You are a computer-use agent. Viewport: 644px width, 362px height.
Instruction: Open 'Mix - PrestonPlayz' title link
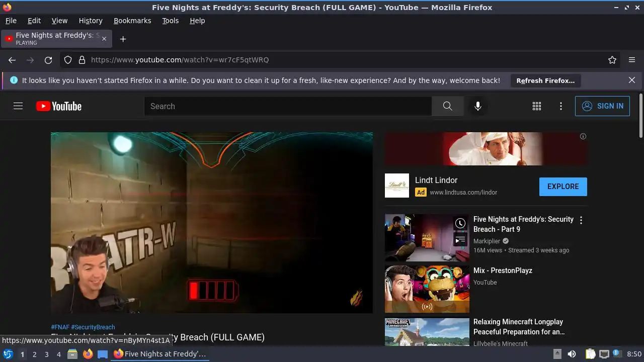click(503, 270)
